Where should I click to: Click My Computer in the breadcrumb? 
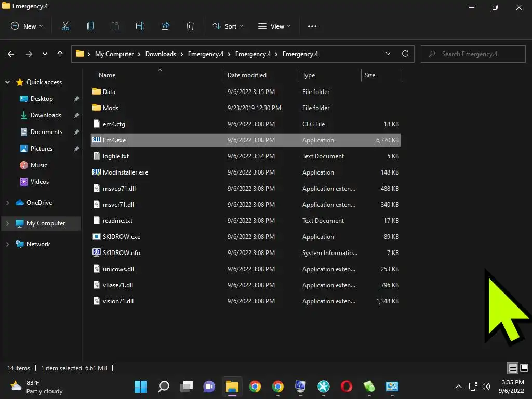(x=114, y=54)
